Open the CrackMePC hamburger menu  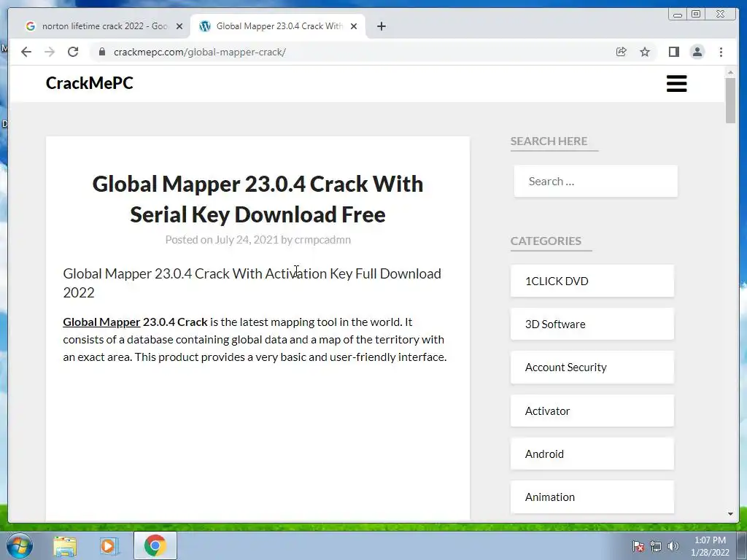click(x=676, y=83)
